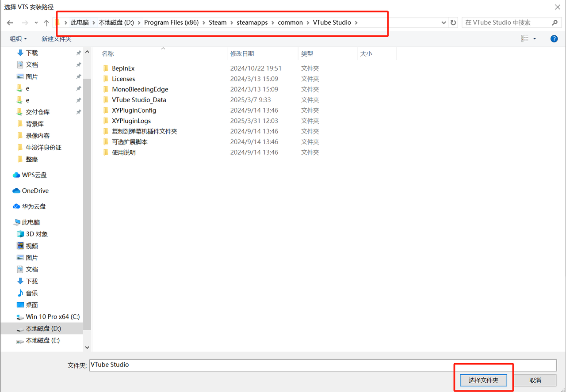Open 视频 in the sidebar

pos(32,246)
